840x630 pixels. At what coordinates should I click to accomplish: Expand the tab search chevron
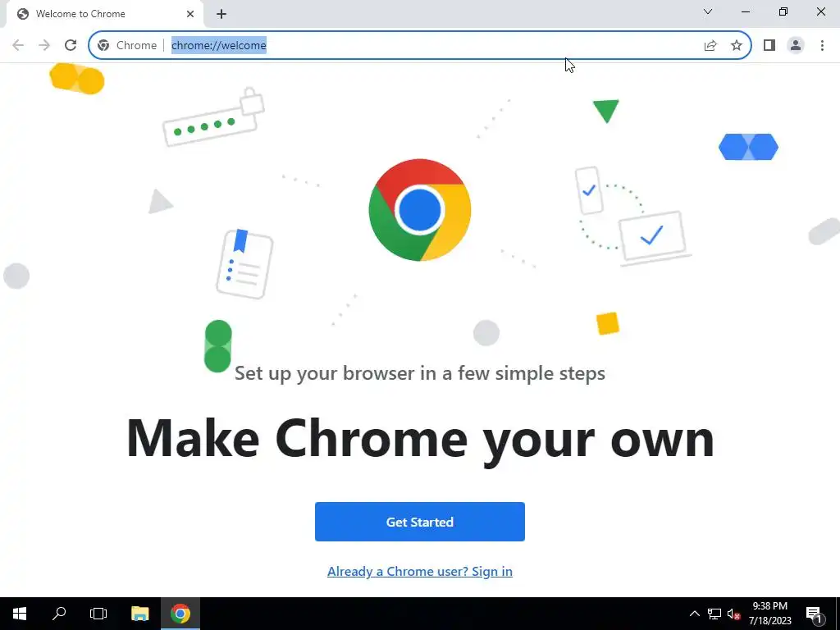708,11
